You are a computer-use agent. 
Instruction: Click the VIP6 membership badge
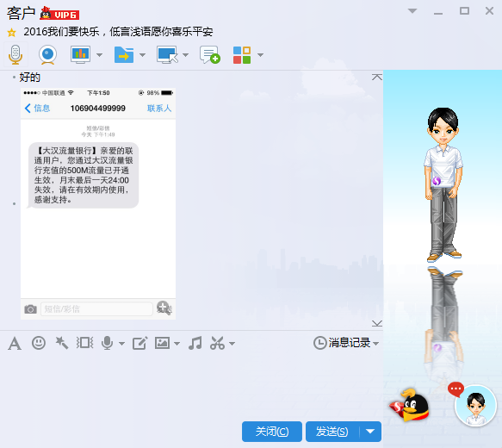click(x=59, y=14)
